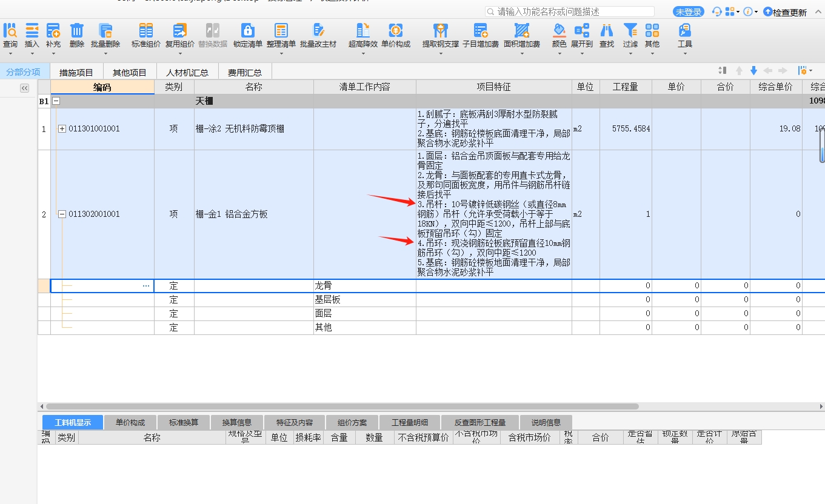
Task: Collapse the left sidebar with double chevron
Action: click(x=24, y=88)
